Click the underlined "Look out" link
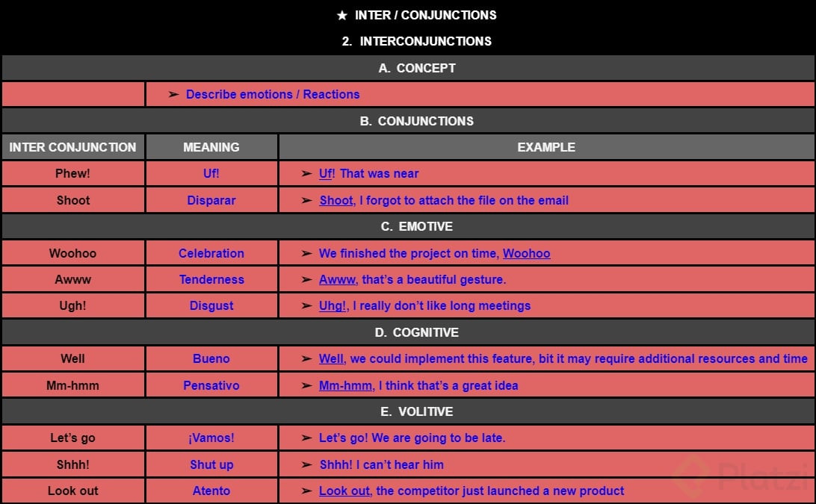Viewport: 816px width, 504px height. click(344, 491)
